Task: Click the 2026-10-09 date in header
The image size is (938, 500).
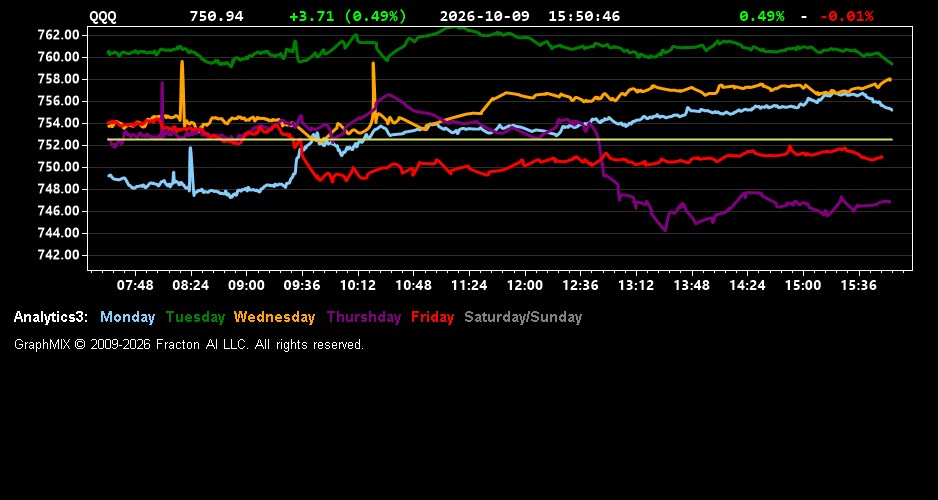Action: tap(485, 17)
